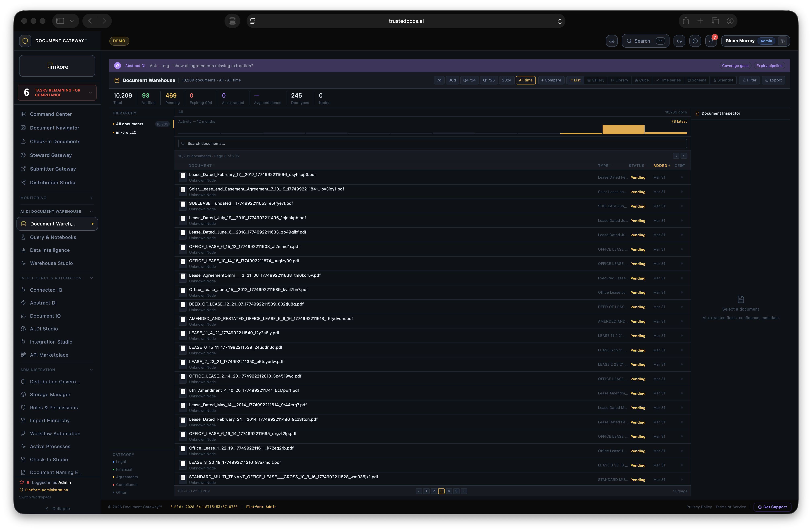Sort documents by the Added column
Viewport: 812px width, 531px height.
(x=661, y=166)
